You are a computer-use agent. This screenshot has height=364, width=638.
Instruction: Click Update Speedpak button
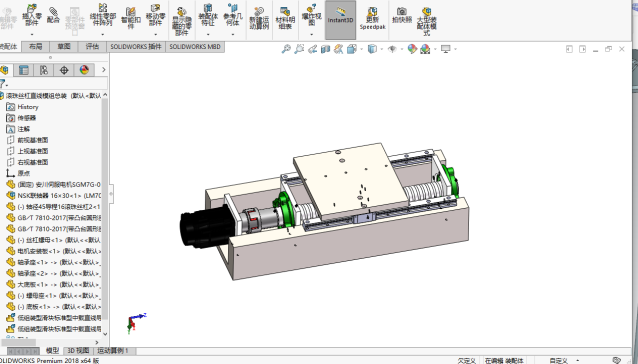point(372,18)
